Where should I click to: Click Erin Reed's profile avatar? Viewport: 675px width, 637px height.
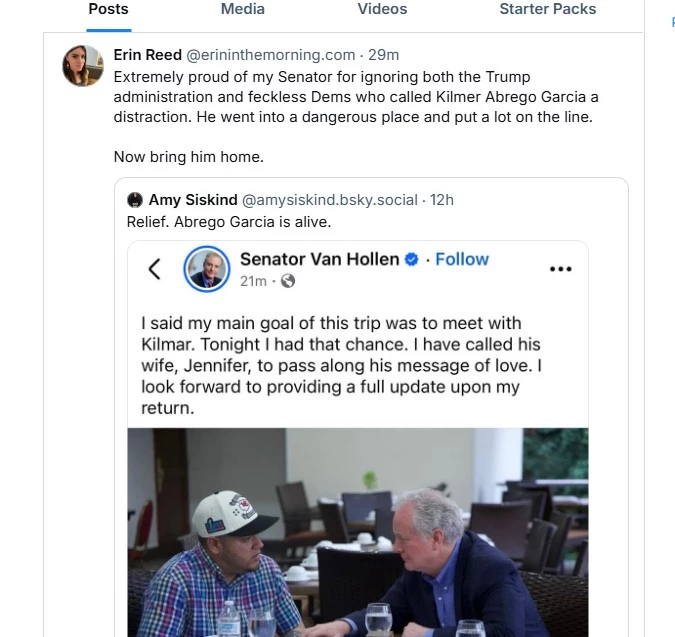pyautogui.click(x=83, y=66)
